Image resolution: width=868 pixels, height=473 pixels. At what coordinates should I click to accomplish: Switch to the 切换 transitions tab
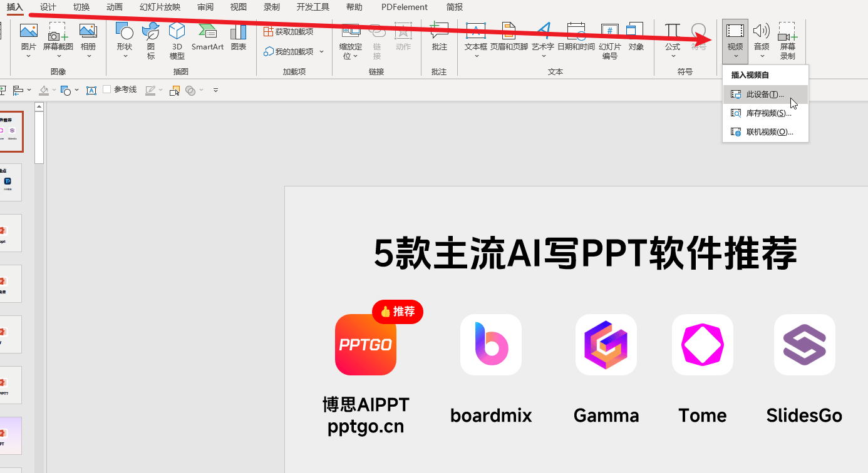(x=81, y=7)
